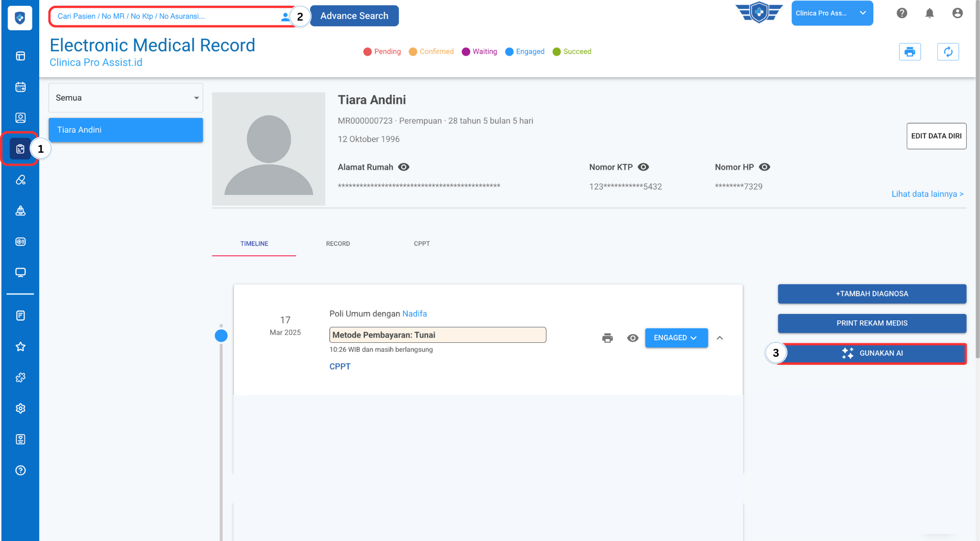Viewport: 980px width, 541px height.
Task: Click the print icon in header
Action: pos(910,52)
